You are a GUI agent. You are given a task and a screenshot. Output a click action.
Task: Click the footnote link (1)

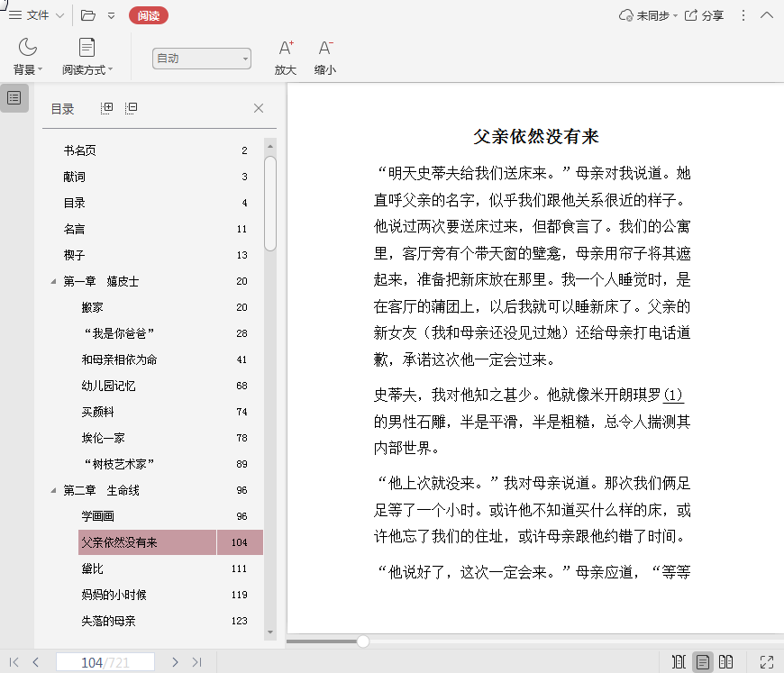point(672,395)
